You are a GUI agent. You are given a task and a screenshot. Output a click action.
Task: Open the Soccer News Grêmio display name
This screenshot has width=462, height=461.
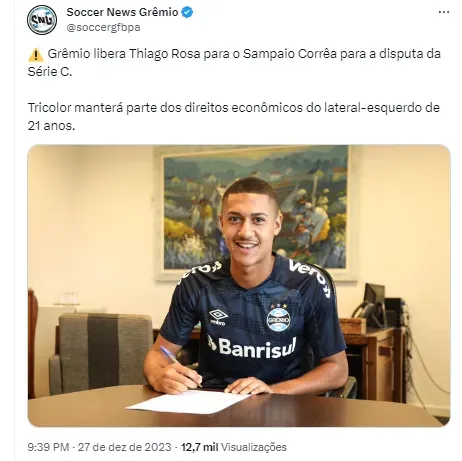click(122, 12)
